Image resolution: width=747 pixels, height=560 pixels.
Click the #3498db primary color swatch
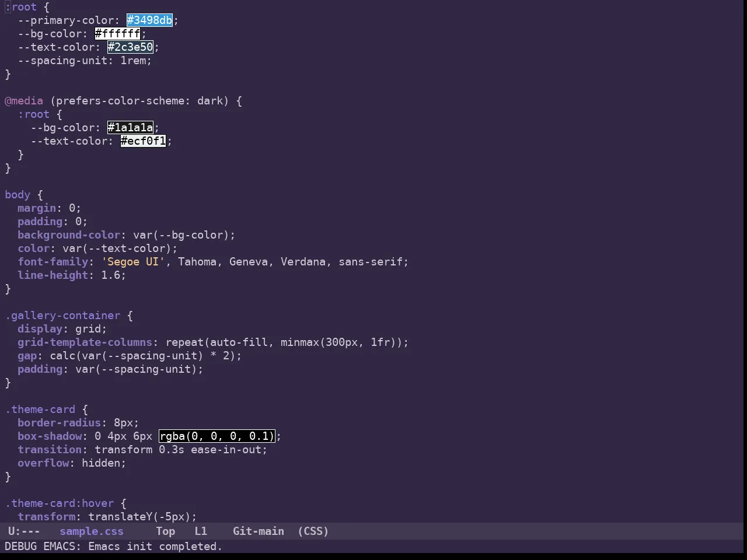(149, 20)
